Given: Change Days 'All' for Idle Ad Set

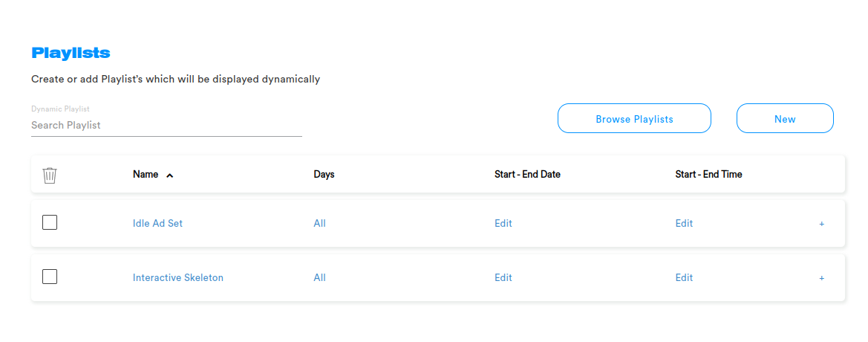Looking at the screenshot, I should coord(320,223).
